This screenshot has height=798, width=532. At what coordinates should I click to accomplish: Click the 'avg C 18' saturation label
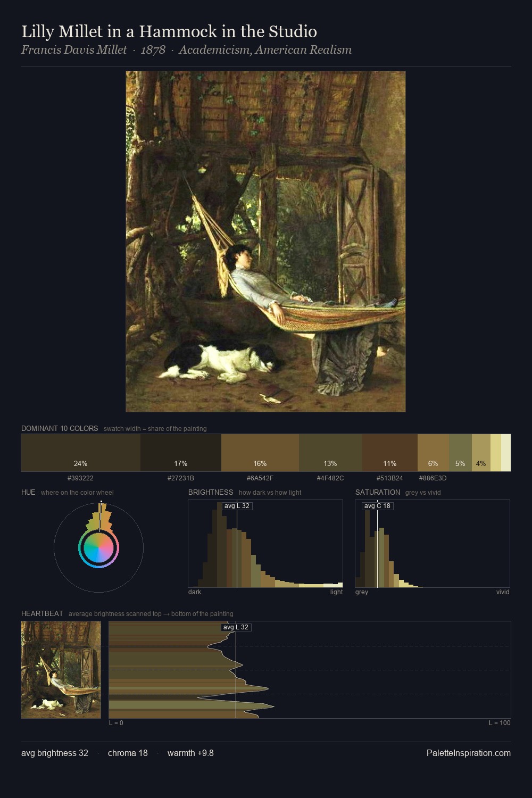(377, 506)
